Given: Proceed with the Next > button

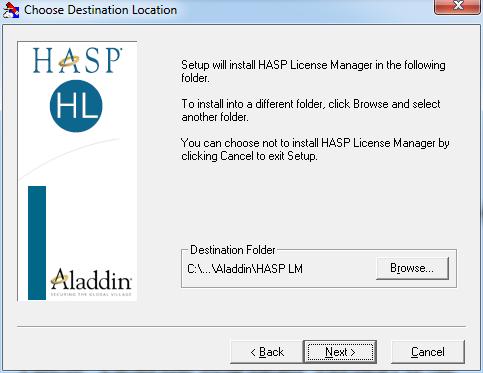Looking at the screenshot, I should [x=340, y=352].
